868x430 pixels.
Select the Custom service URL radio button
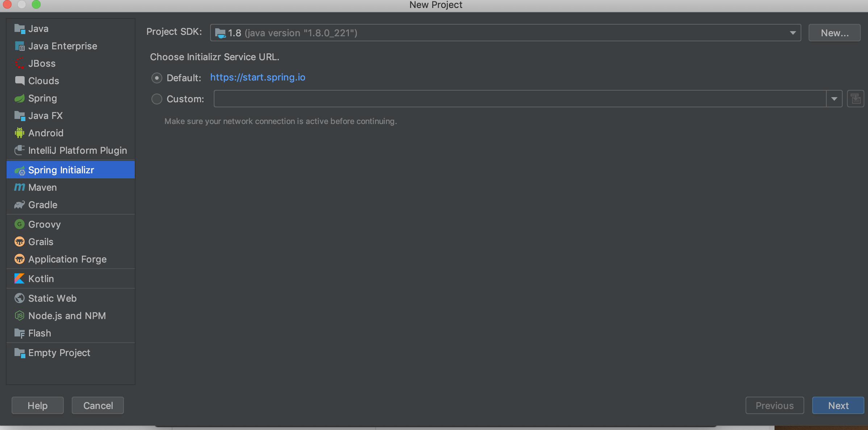[157, 99]
